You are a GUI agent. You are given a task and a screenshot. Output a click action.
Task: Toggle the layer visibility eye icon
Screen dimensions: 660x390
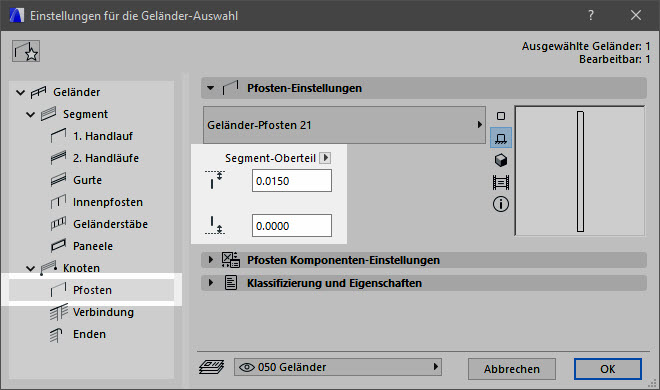[247, 367]
